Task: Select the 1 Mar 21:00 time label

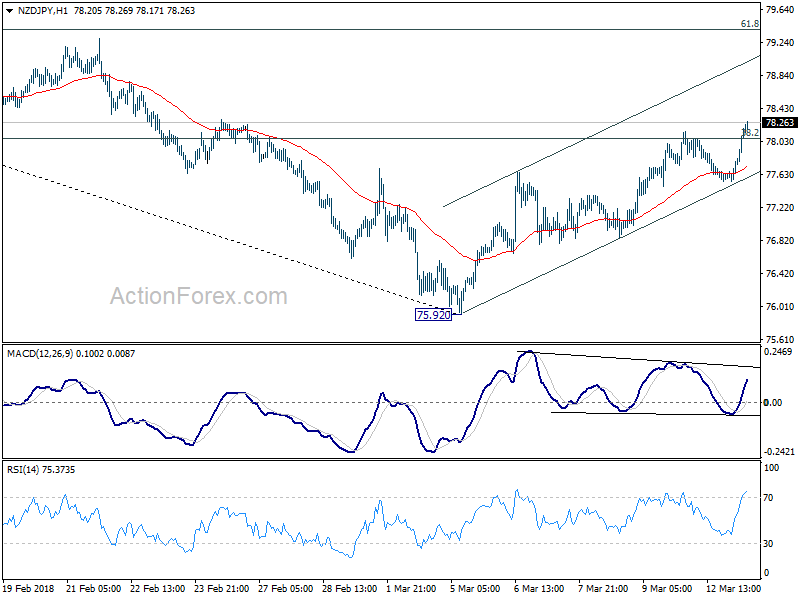Action: point(411,589)
